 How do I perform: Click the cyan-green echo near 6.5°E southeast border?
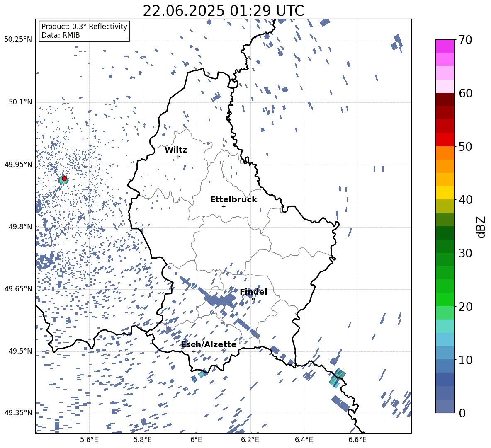point(337,378)
